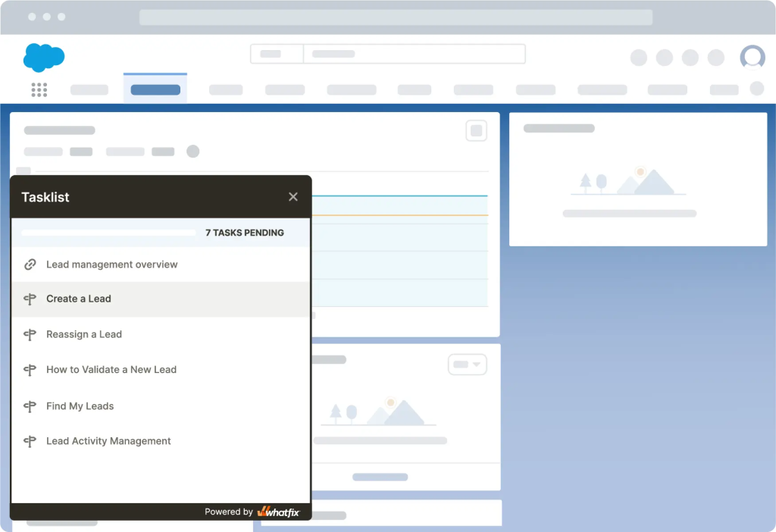Start the Create a Lead task
The image size is (776, 532).
coord(79,299)
